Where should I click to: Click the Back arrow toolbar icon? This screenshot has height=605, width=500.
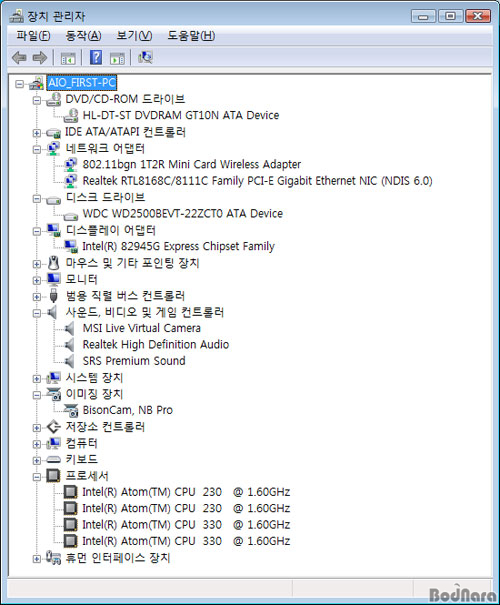coord(19,58)
